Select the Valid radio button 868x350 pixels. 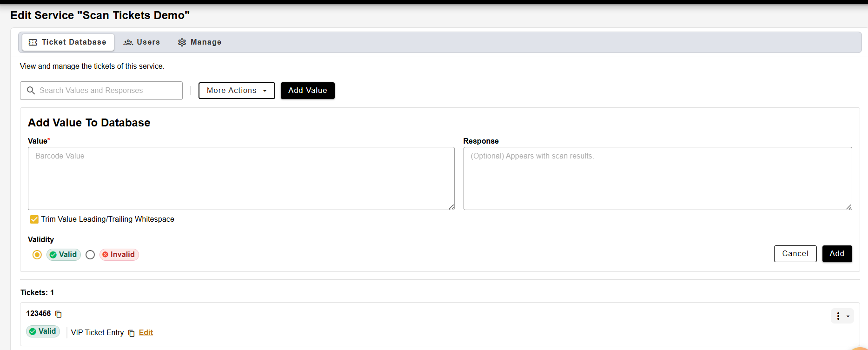point(37,255)
